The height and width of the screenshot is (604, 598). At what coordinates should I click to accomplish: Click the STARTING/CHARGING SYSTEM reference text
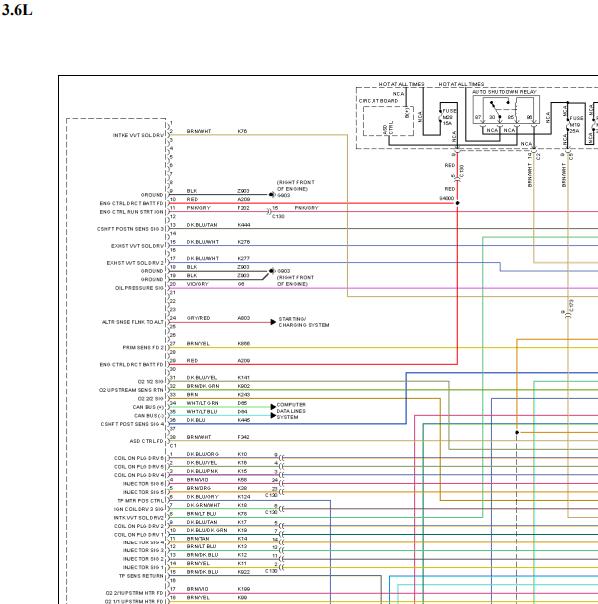304,322
